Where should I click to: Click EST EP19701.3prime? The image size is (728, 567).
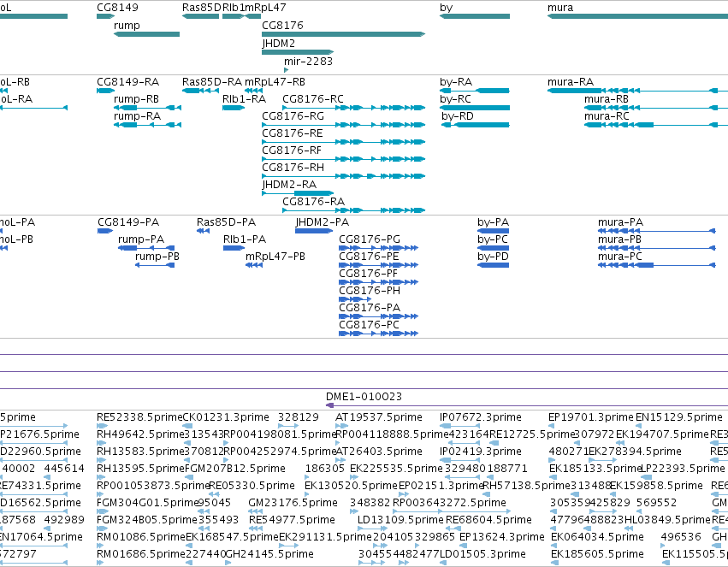590,417
